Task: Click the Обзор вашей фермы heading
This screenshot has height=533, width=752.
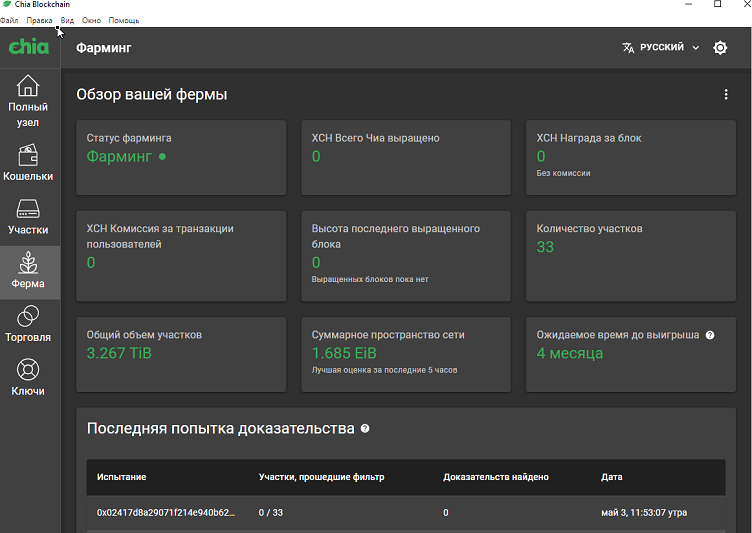Action: point(152,95)
